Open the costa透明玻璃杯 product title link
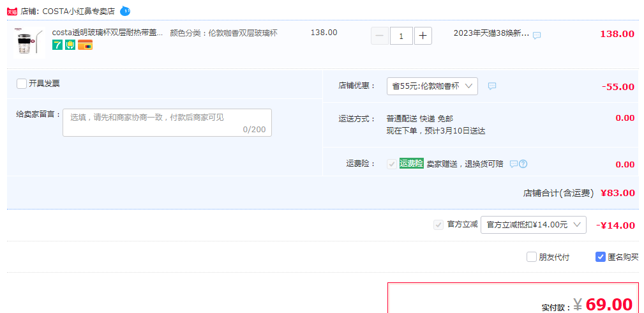 [108, 33]
